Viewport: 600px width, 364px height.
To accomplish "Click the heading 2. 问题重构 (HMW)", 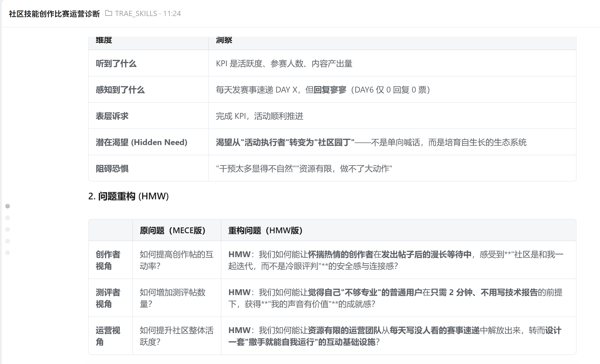I will 129,196.
